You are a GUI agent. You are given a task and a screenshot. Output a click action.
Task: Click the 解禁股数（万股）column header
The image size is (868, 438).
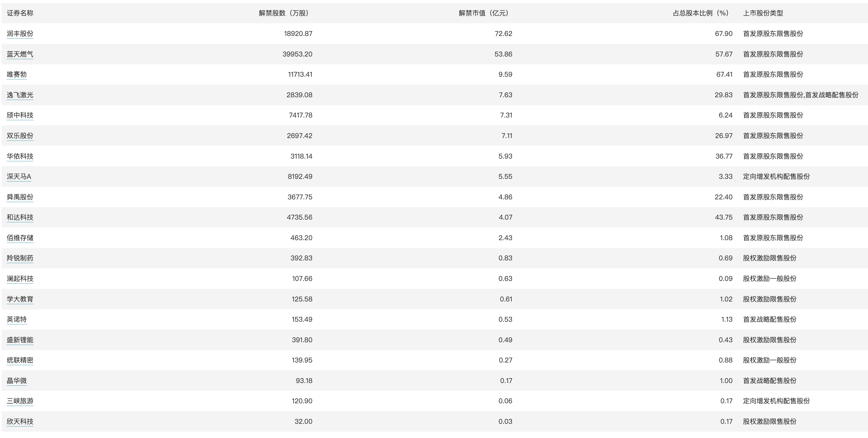pyautogui.click(x=284, y=13)
